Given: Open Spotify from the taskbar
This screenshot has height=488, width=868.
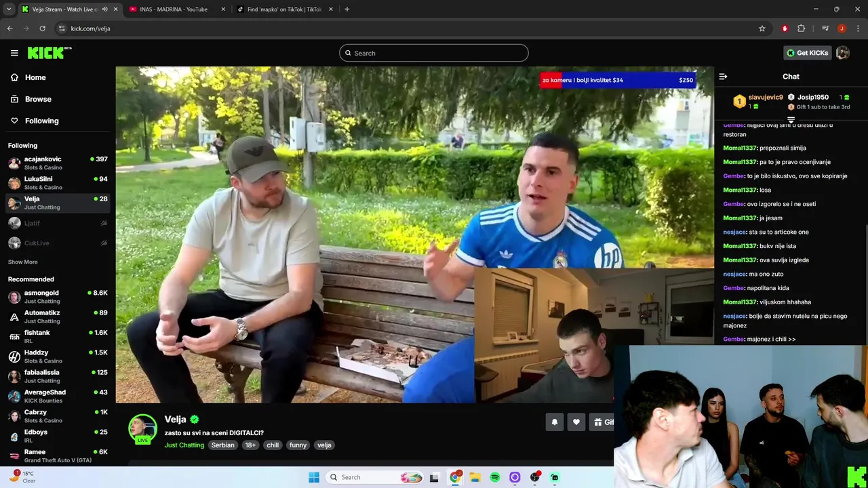Looking at the screenshot, I should [x=495, y=477].
